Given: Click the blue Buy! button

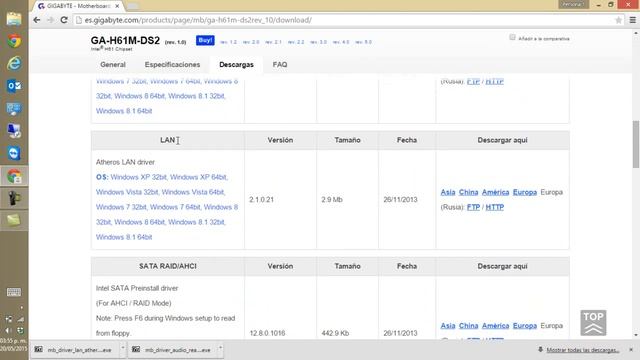Looking at the screenshot, I should [205, 40].
